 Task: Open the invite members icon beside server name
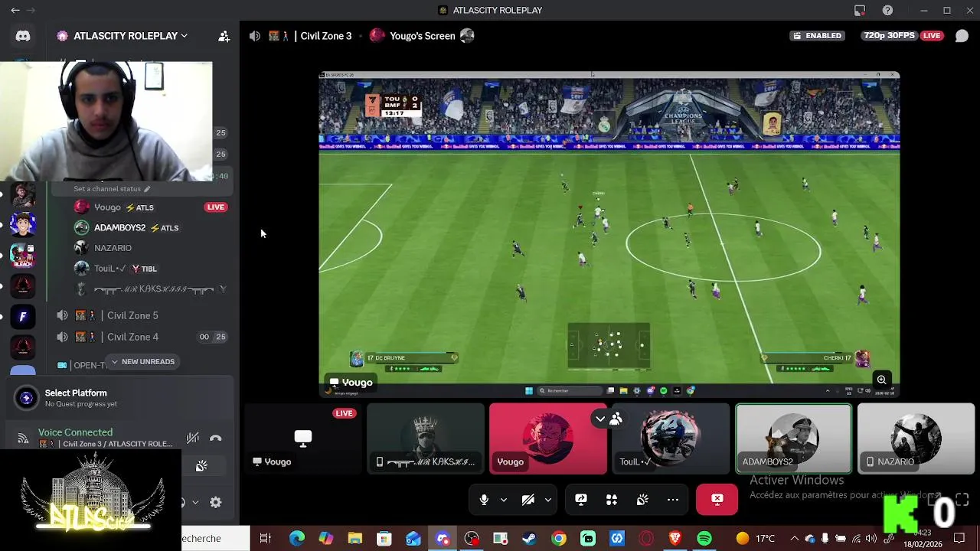[224, 36]
